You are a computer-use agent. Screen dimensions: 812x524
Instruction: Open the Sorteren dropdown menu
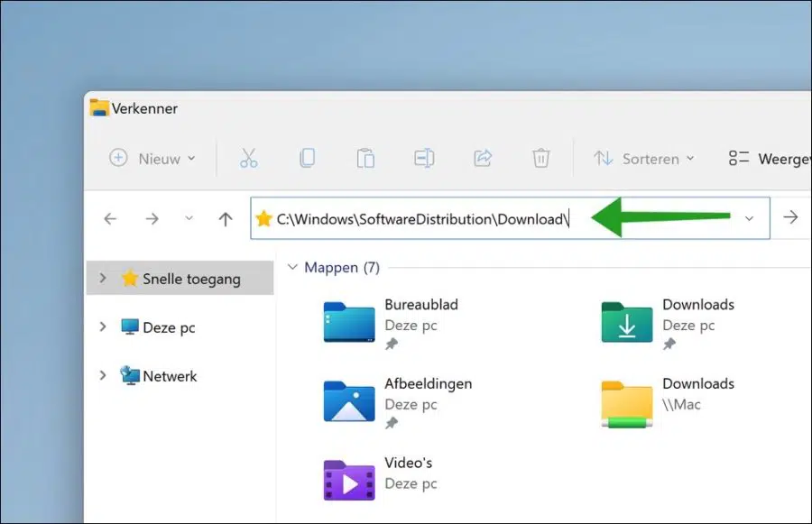tap(643, 159)
